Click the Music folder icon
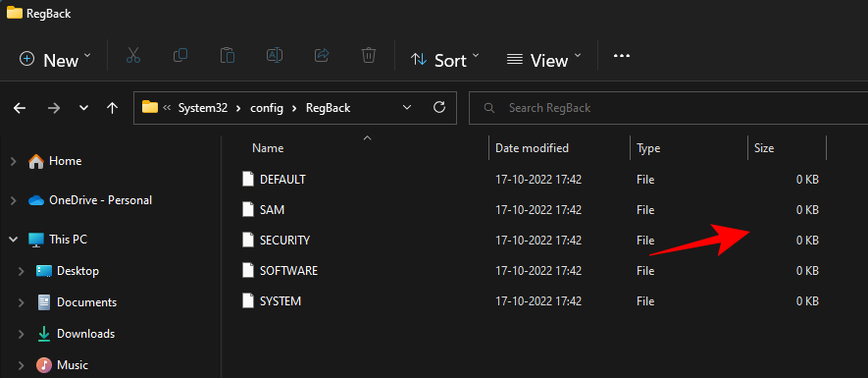 44,365
